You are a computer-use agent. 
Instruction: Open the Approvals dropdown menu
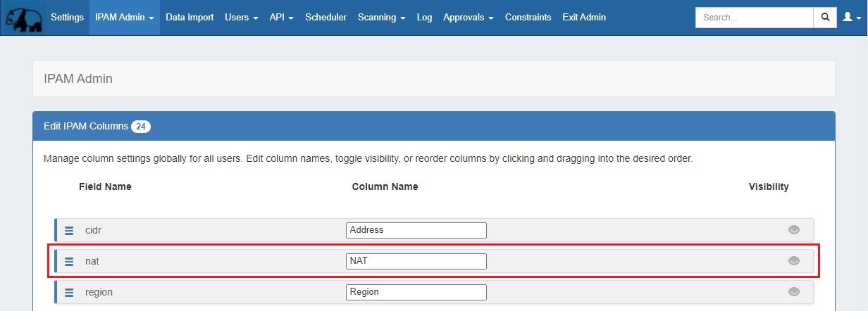[x=468, y=18]
